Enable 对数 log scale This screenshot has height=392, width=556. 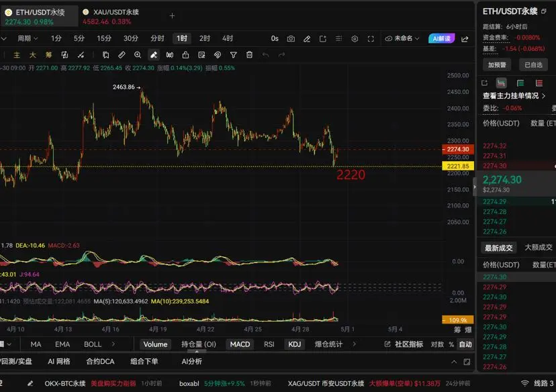(437, 344)
